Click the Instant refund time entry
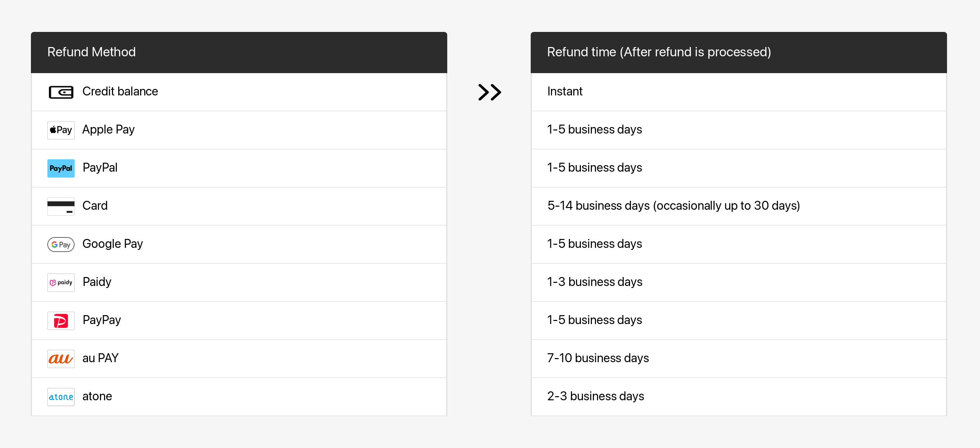980x448 pixels. point(565,92)
